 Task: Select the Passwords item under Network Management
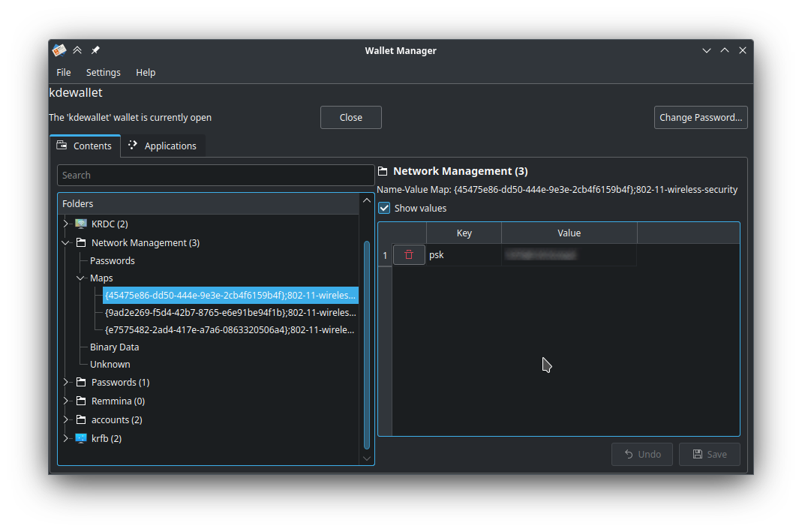[x=113, y=260]
